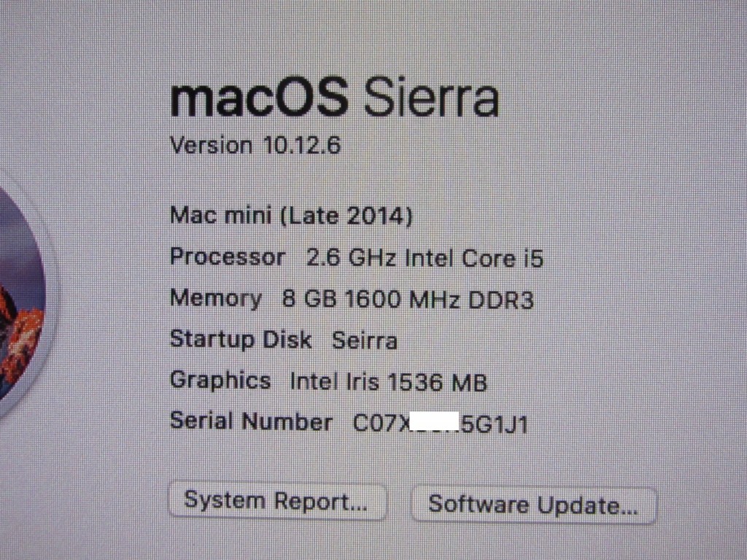Click the 10.12.6 version number

(x=302, y=145)
